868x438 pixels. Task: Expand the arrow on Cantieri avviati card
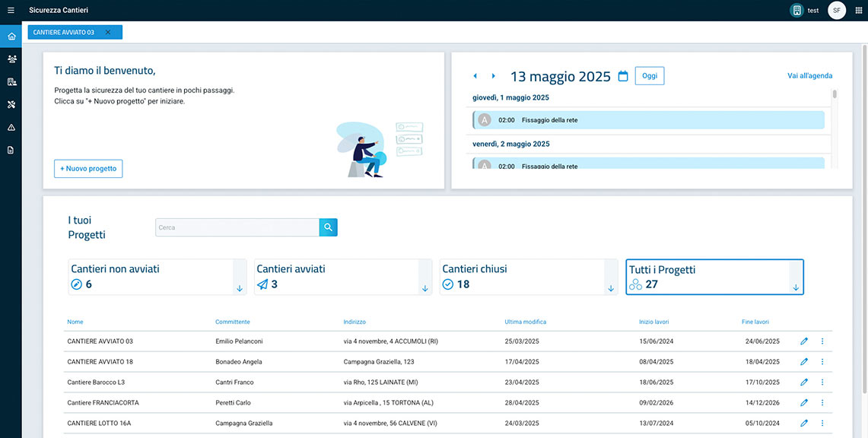tap(425, 288)
